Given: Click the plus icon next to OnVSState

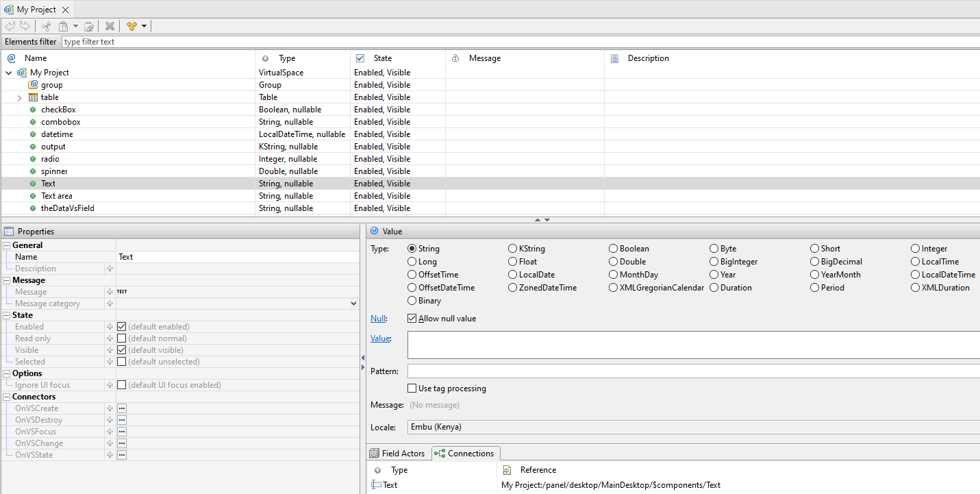Looking at the screenshot, I should [110, 455].
